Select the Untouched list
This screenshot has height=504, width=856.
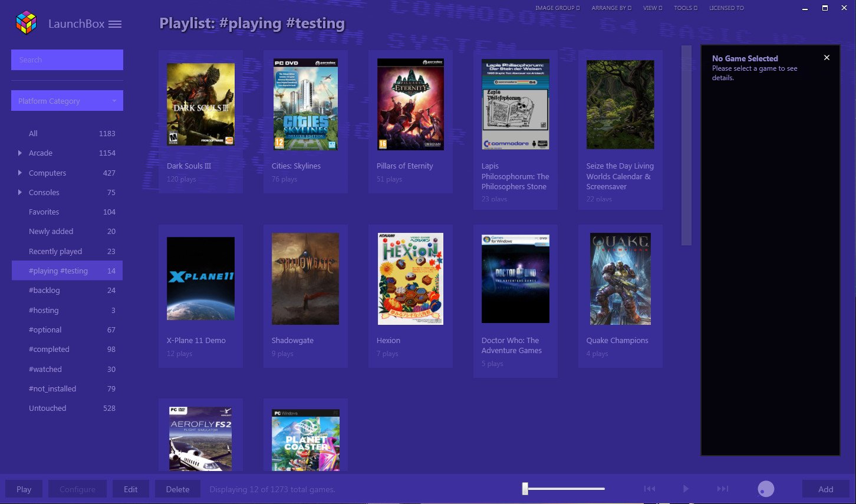point(67,409)
